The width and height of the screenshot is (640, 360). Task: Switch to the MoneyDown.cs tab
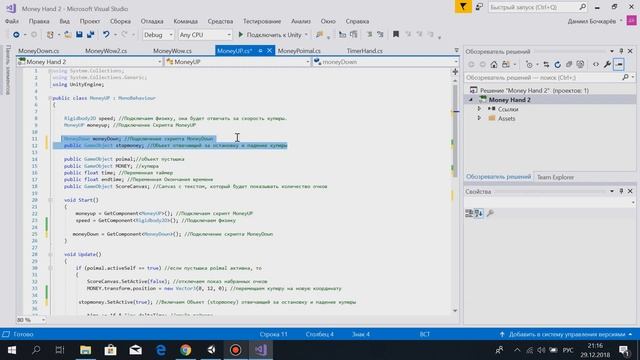coord(39,51)
